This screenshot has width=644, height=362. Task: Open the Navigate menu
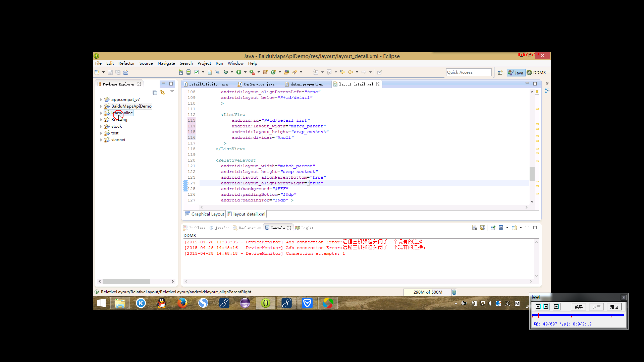tap(166, 63)
